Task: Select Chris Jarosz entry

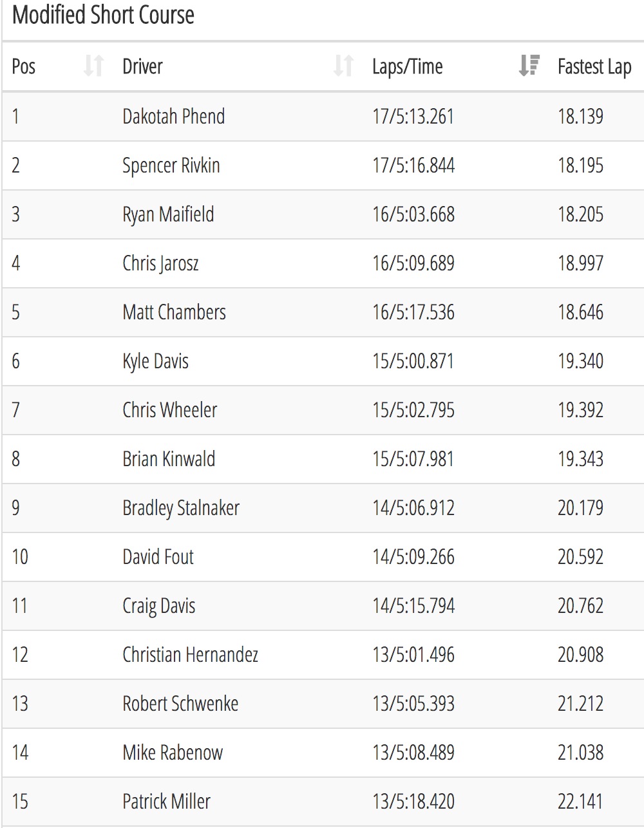Action: (160, 263)
